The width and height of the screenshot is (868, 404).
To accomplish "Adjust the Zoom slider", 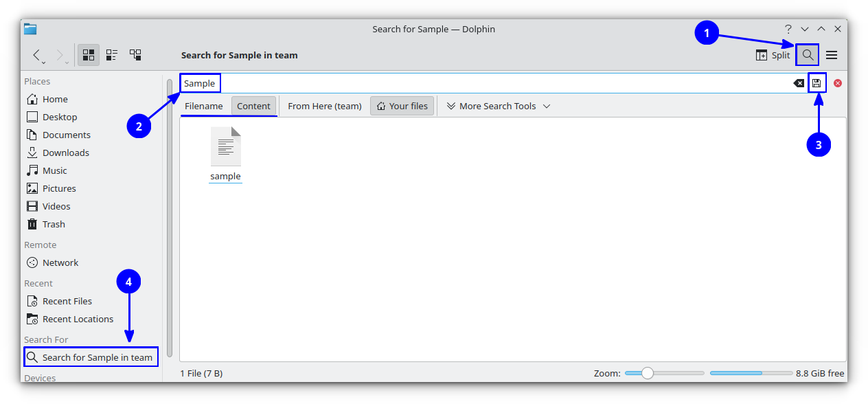I will point(646,373).
